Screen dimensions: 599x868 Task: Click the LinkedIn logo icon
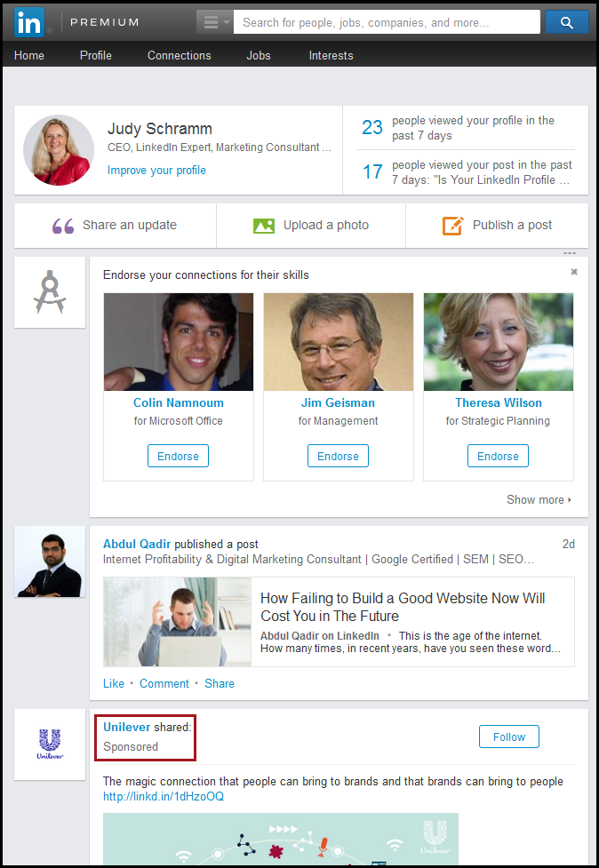[x=28, y=22]
